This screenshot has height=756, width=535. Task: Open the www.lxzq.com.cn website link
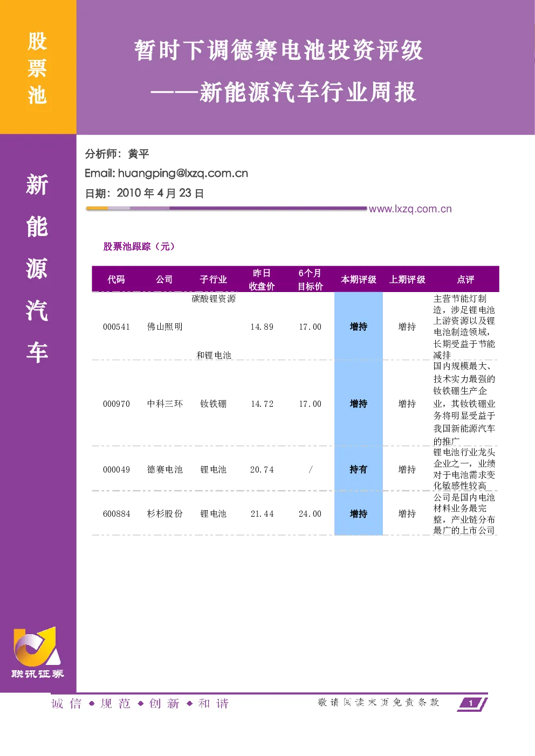tap(410, 209)
